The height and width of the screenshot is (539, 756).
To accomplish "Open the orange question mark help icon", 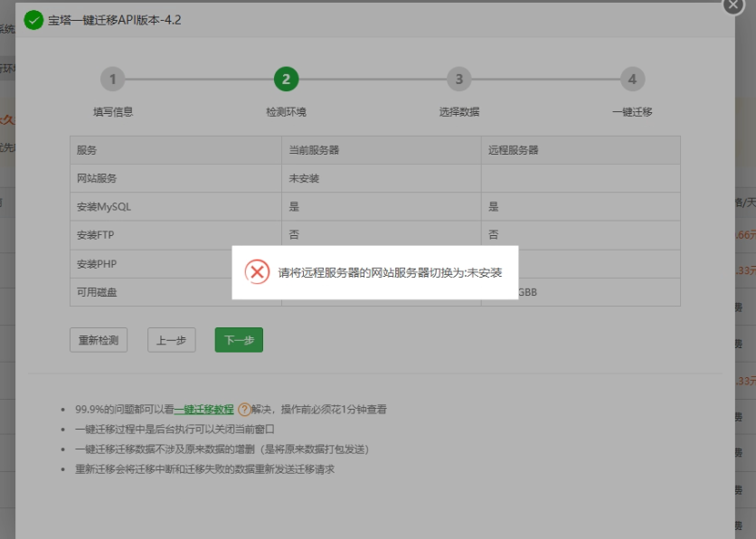I will click(x=244, y=410).
